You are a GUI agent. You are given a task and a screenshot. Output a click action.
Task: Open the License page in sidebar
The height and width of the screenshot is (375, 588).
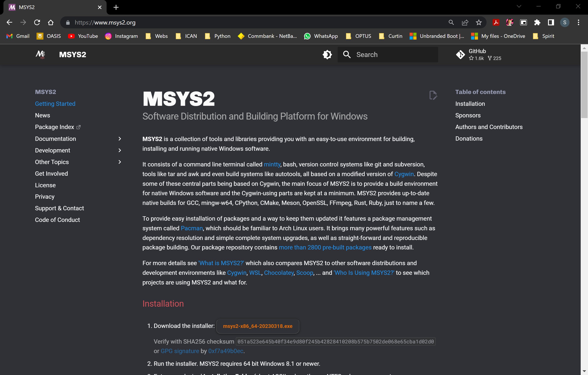pyautogui.click(x=45, y=185)
